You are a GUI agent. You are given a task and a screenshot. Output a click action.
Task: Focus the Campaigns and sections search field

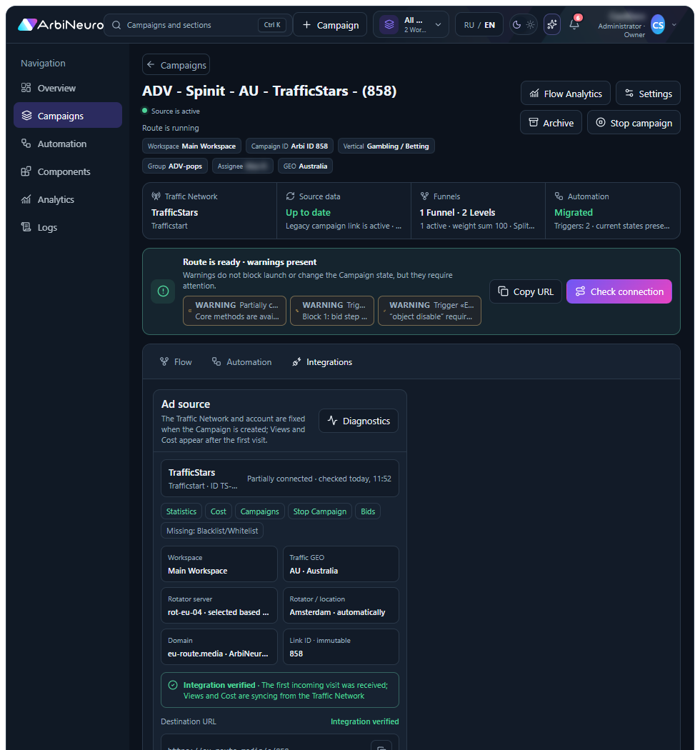(197, 25)
